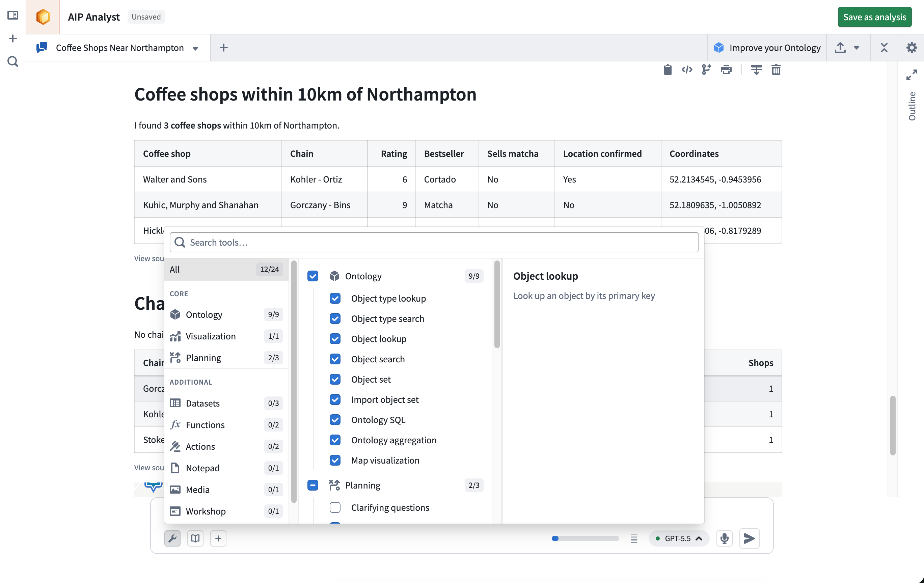This screenshot has height=583, width=924.
Task: Open the GPT-5.5 model selector
Action: 679,538
